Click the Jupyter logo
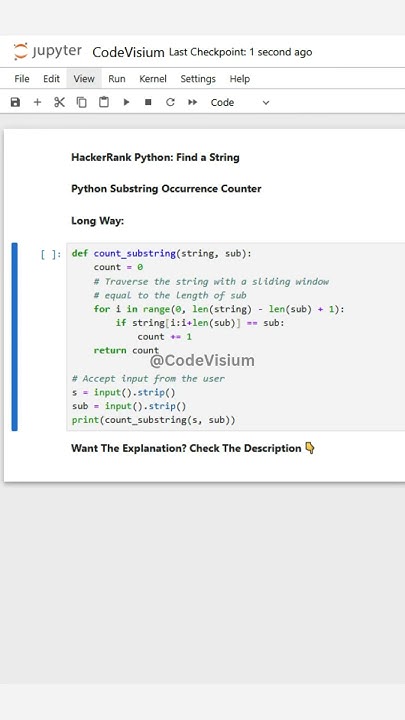405x720 pixels. click(48, 51)
